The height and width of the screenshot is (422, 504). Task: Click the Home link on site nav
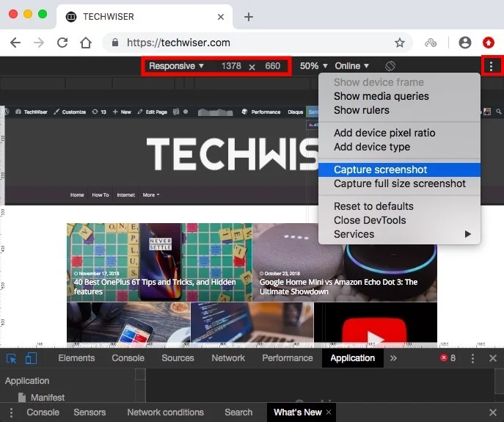[x=77, y=195]
